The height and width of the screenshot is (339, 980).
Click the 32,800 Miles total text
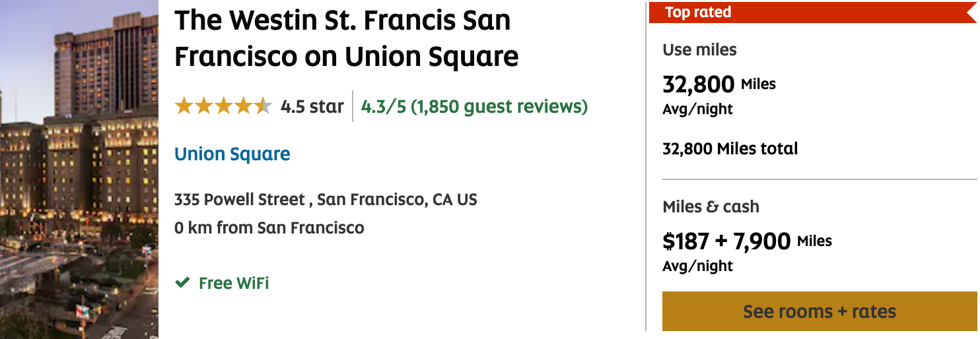730,149
